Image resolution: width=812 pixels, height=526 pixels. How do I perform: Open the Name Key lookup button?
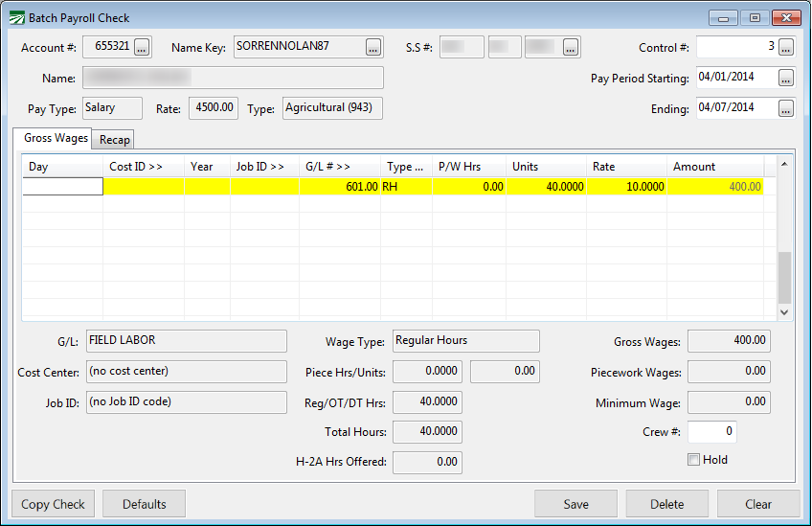tap(372, 47)
